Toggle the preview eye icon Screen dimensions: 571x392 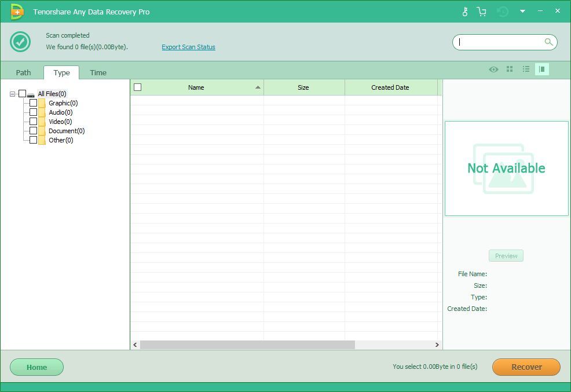(x=493, y=69)
